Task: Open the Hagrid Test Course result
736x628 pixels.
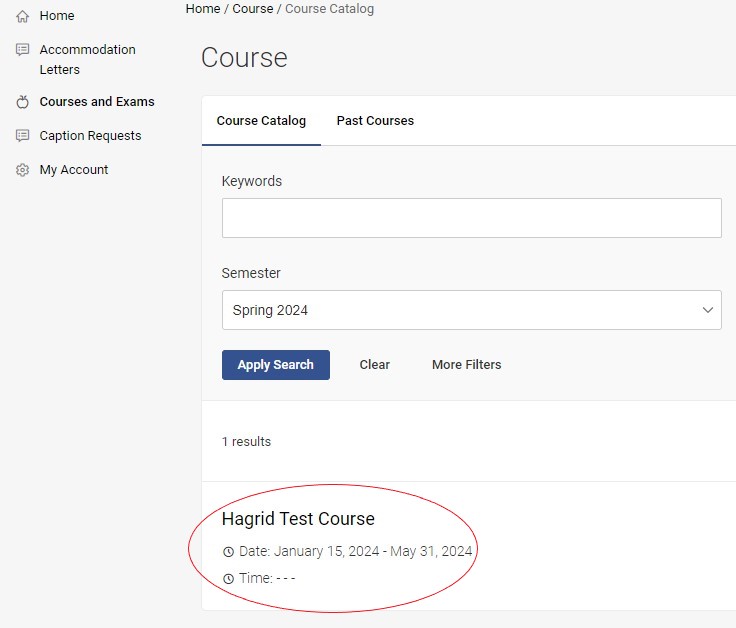Action: 298,519
